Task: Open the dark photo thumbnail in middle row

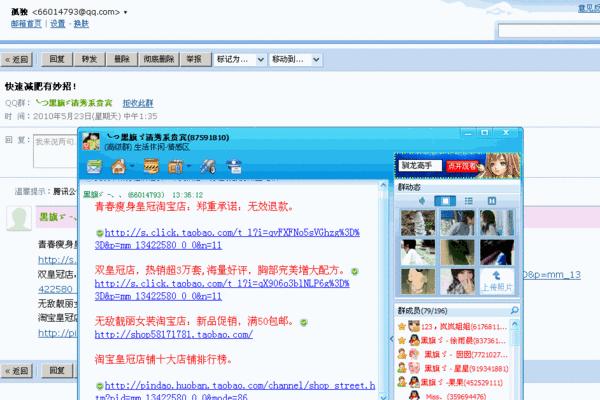Action: [497, 252]
